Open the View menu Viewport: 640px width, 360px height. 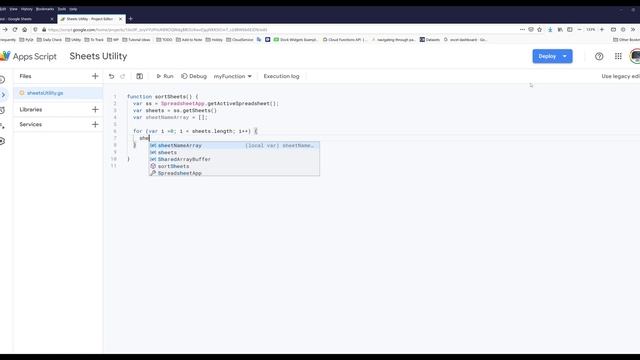pyautogui.click(x=13, y=9)
